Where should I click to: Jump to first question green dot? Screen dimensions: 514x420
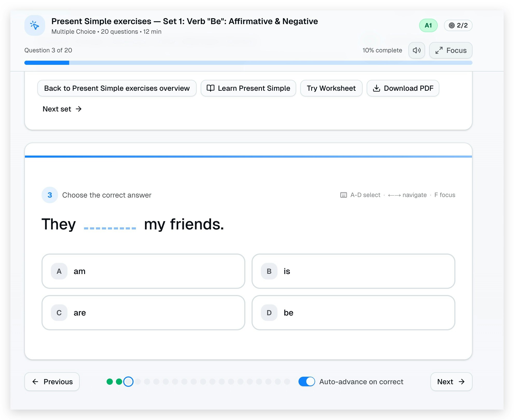110,382
